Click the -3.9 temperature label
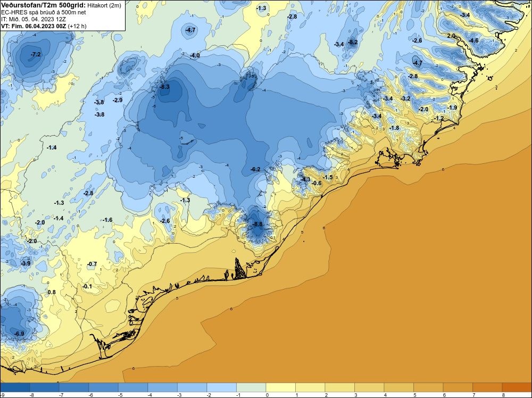Image resolution: width=532 pixels, height=398 pixels. click(26, 263)
